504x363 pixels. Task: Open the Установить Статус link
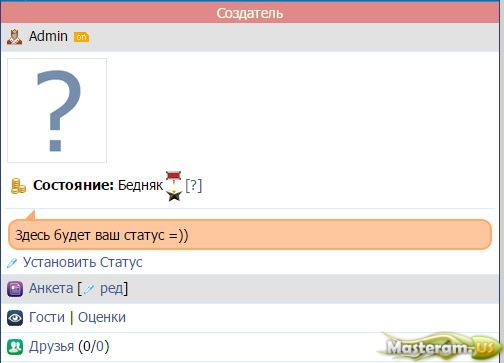tap(83, 262)
